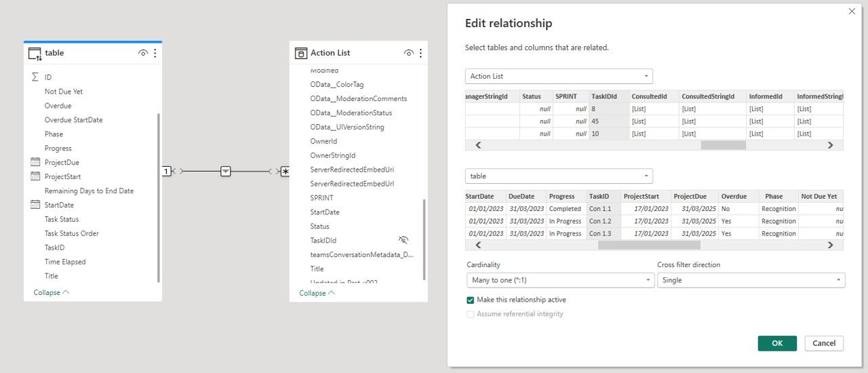Click the Con 1.2 cell in table preview
This screenshot has width=868, height=373.
(x=604, y=221)
